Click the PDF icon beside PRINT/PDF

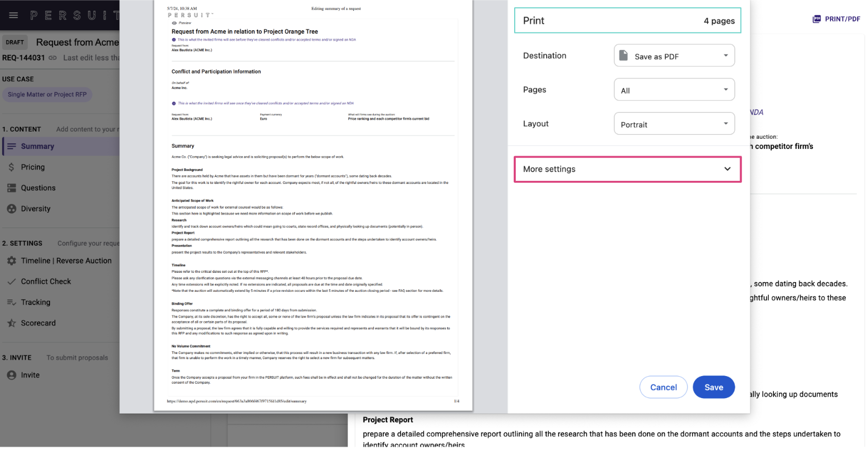tap(817, 19)
